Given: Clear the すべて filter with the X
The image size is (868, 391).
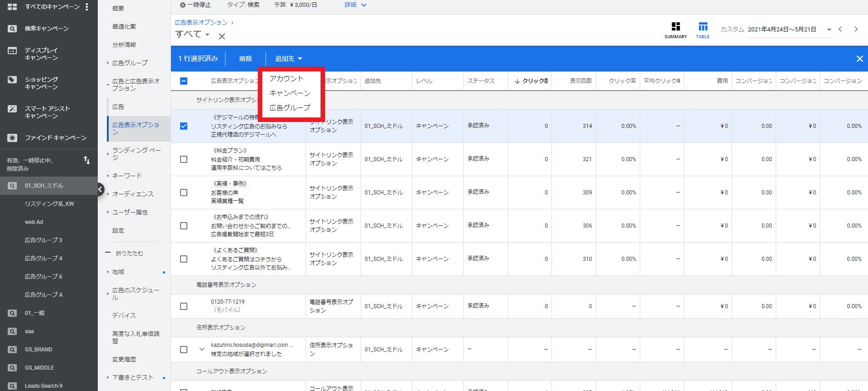Looking at the screenshot, I should [222, 36].
